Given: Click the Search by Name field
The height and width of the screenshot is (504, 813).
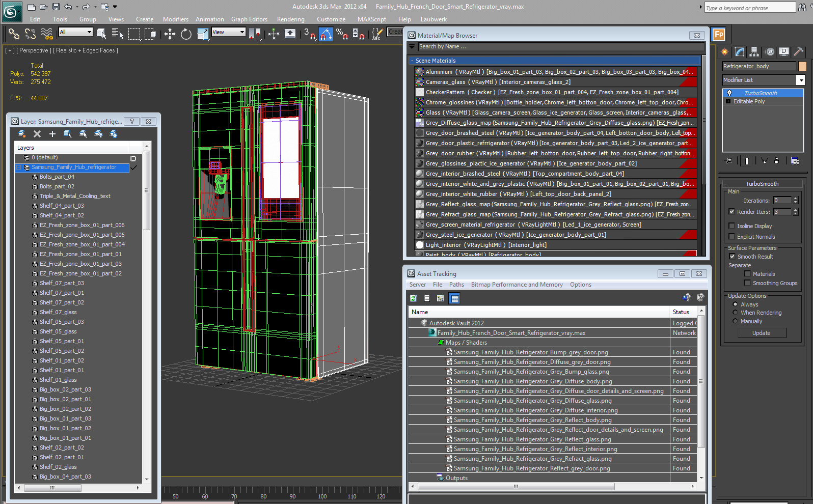Looking at the screenshot, I should point(561,46).
